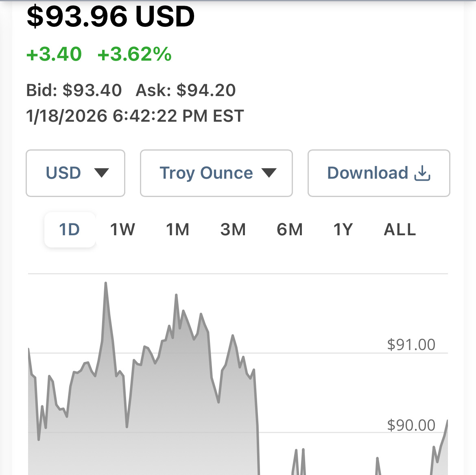Open the USD currency dropdown

click(75, 173)
